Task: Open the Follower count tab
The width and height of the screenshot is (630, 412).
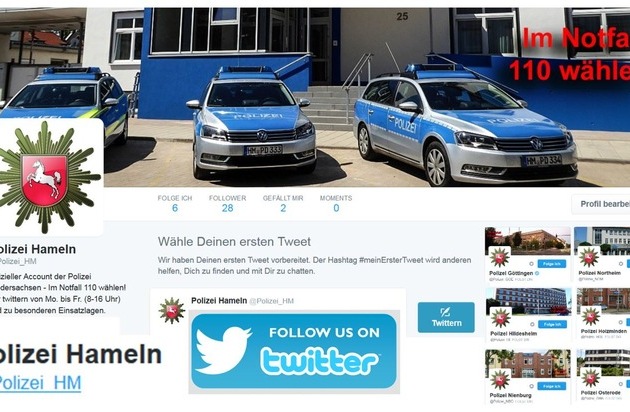Action: [x=227, y=203]
